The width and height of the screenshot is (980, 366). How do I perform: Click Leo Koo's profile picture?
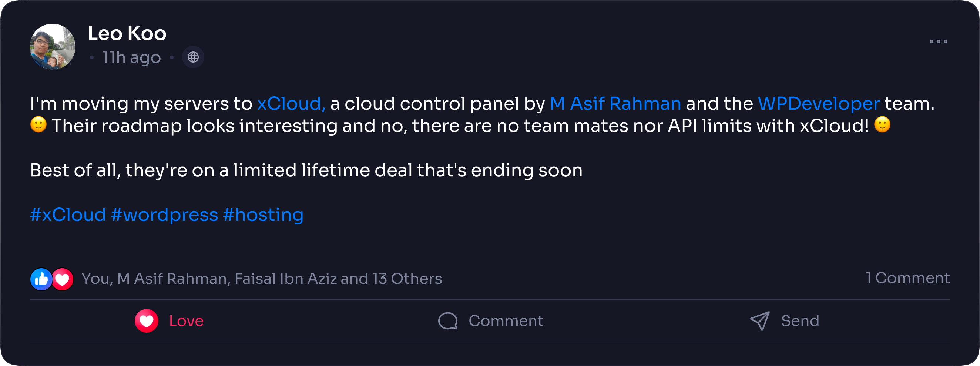tap(53, 46)
